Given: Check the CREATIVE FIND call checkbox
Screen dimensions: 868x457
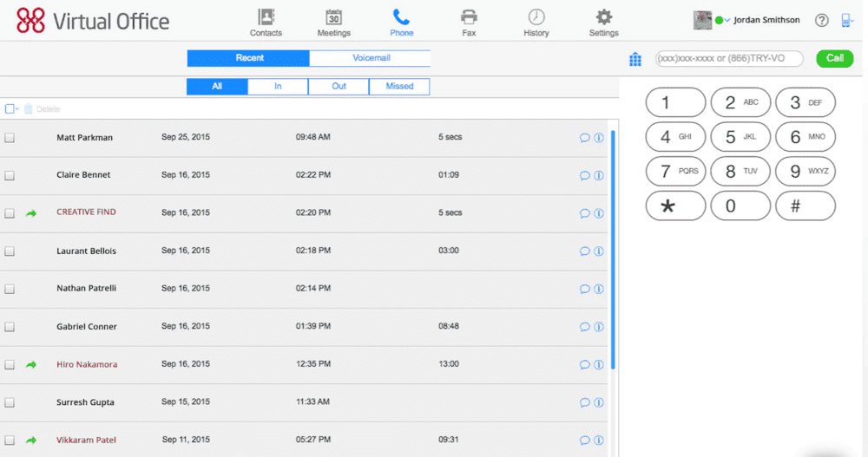Looking at the screenshot, I should [x=10, y=213].
